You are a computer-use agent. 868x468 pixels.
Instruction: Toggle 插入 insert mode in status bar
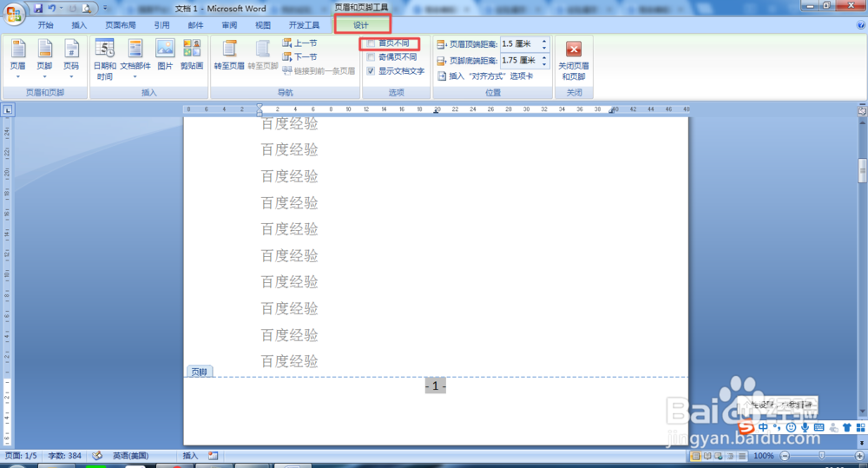[190, 455]
